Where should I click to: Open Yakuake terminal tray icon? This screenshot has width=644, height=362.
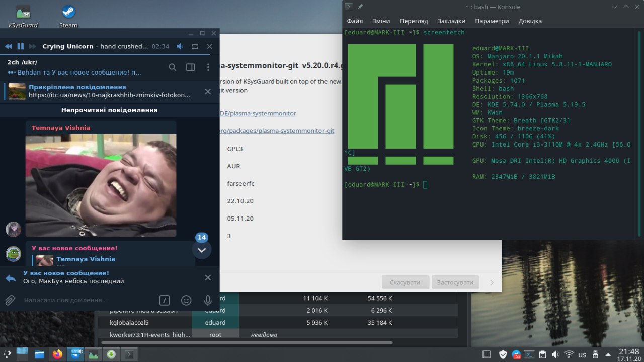529,354
